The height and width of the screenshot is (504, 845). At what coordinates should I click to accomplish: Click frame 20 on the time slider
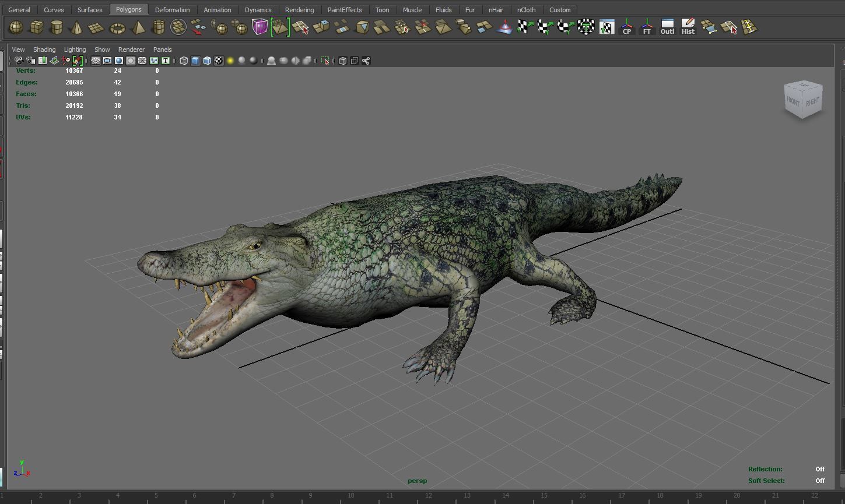pyautogui.click(x=737, y=496)
